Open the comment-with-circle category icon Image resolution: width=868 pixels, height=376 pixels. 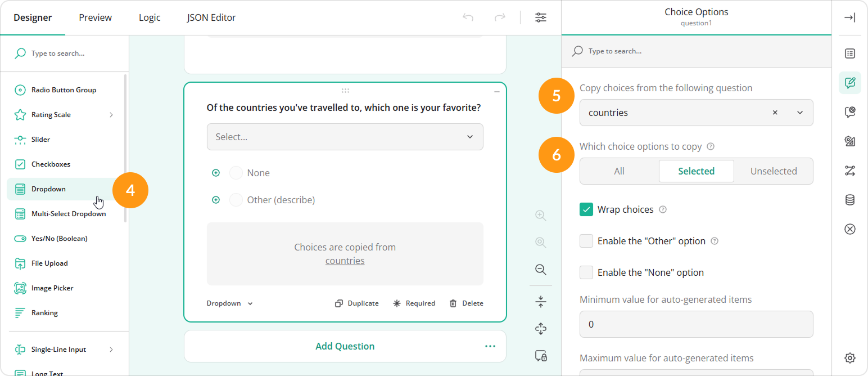850,112
